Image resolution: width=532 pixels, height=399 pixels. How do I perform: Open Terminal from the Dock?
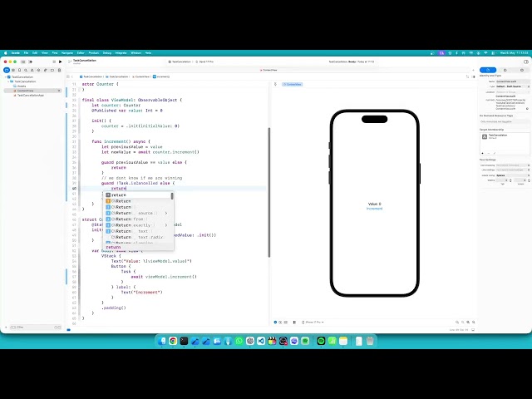tap(184, 341)
